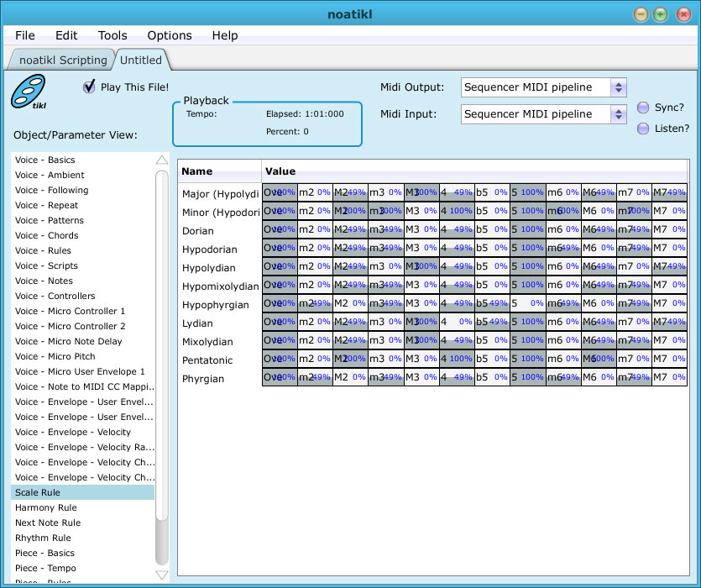Image resolution: width=701 pixels, height=588 pixels.
Task: Select the Next Note Rule item
Action: point(83,522)
